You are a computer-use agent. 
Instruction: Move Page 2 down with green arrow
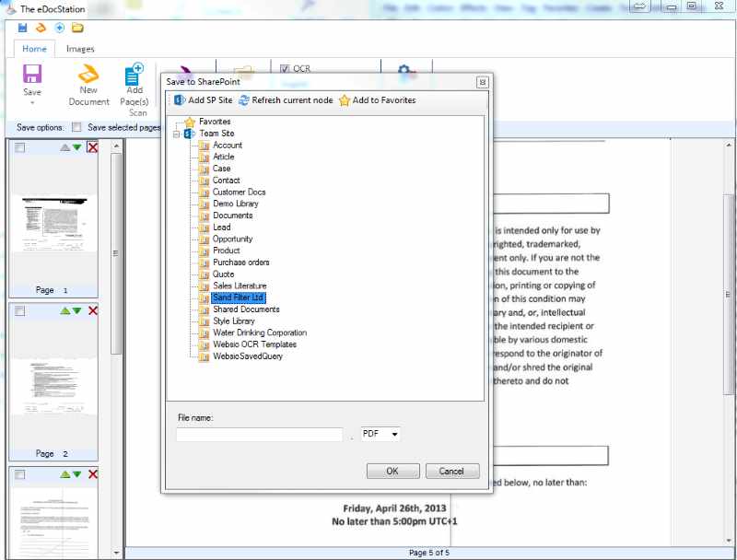[77, 311]
